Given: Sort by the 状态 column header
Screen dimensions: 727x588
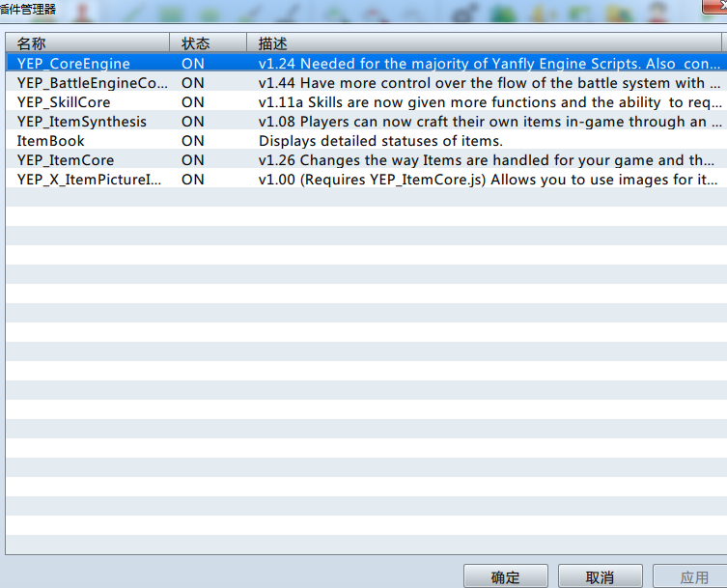Looking at the screenshot, I should click(209, 43).
